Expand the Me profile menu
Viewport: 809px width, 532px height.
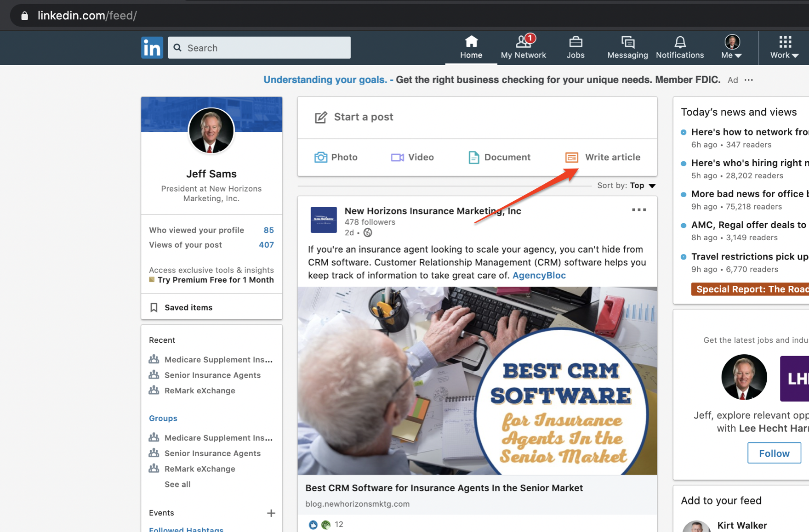(732, 48)
